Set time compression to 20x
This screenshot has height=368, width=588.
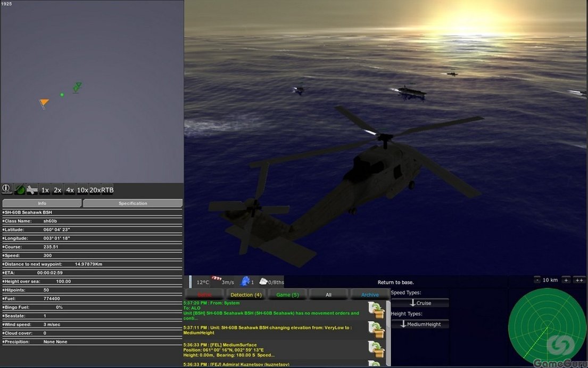95,190
